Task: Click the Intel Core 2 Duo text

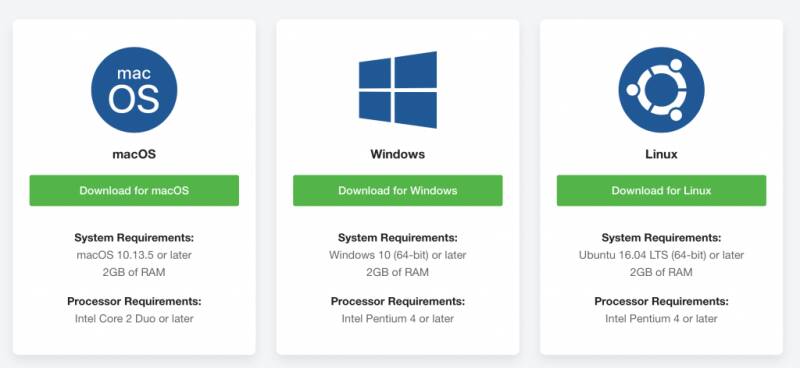Action: (134, 318)
